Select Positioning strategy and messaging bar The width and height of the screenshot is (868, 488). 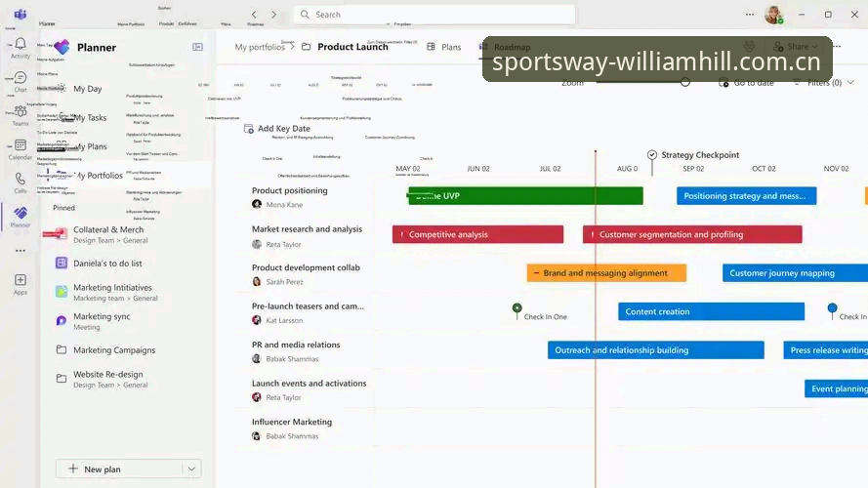click(746, 196)
